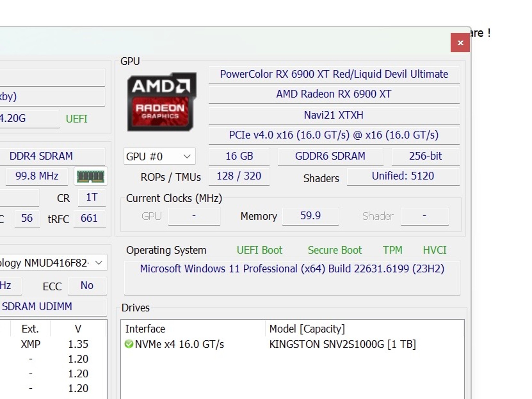Click the AMD Radeon Graphics logo

coord(162,102)
